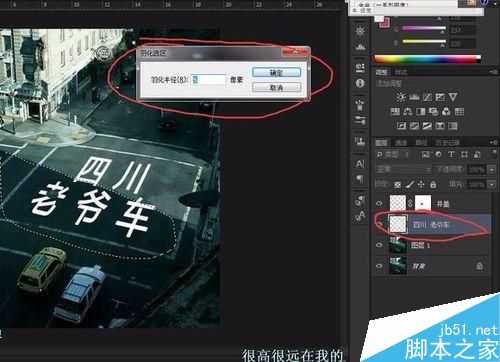The width and height of the screenshot is (500, 362).
Task: Click 确定 in the Feather Selection dialog
Action: (277, 72)
